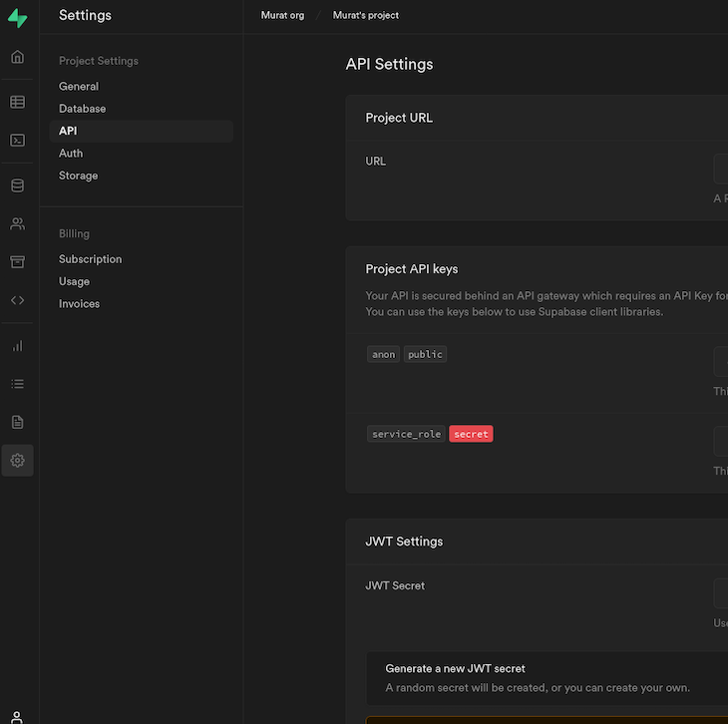The height and width of the screenshot is (724, 728).
Task: Open the Authentication users icon
Action: pyautogui.click(x=17, y=223)
